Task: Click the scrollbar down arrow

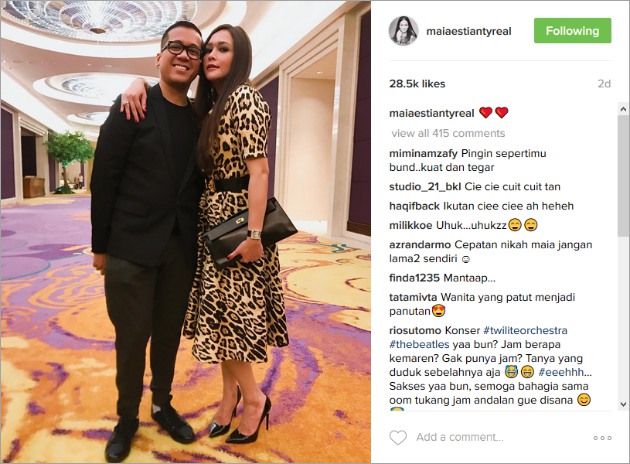Action: (623, 405)
